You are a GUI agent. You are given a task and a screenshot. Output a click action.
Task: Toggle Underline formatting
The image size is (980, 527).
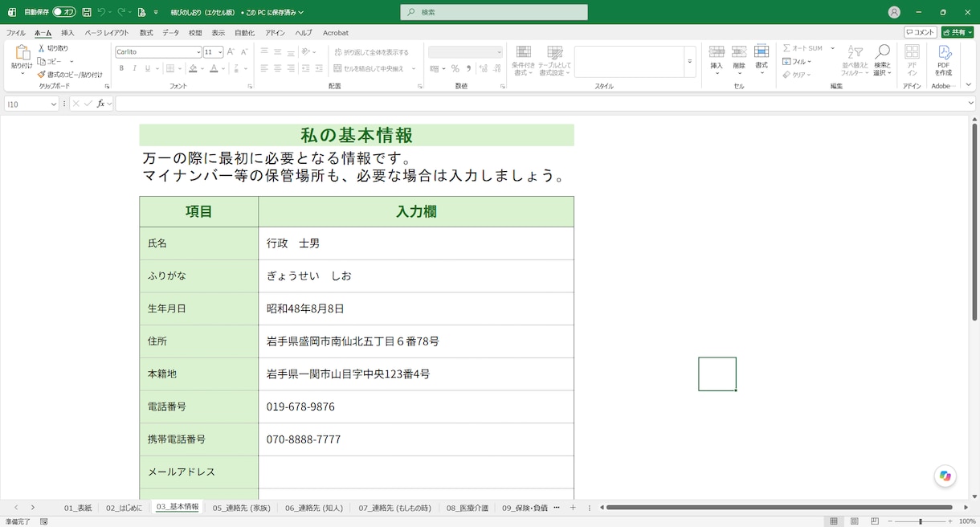click(x=148, y=68)
